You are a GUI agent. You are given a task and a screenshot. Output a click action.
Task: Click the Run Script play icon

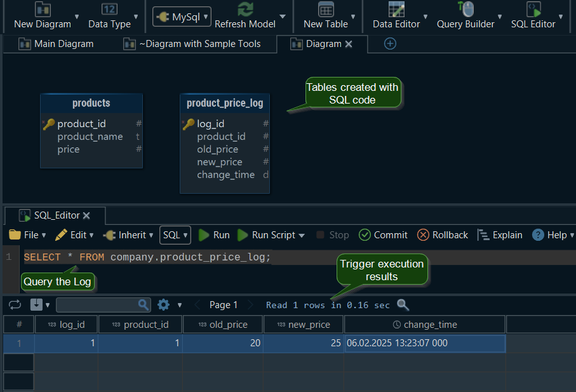(x=243, y=235)
